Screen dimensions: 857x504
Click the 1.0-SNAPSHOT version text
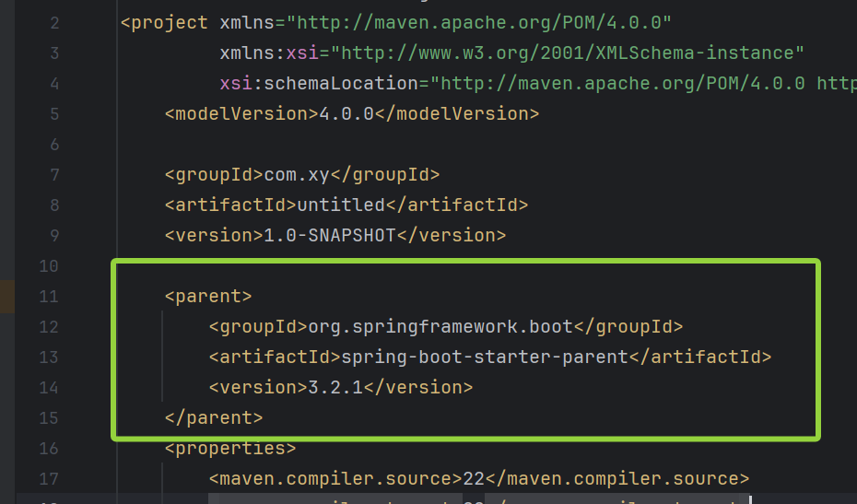[x=329, y=235]
